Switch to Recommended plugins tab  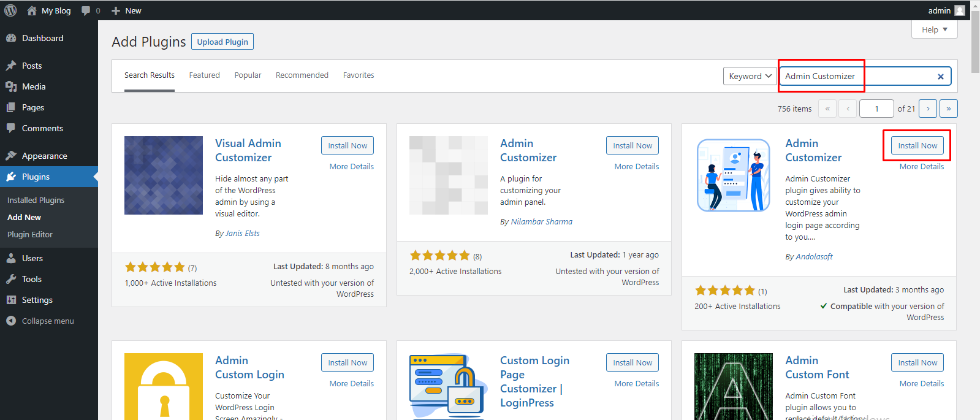coord(302,75)
